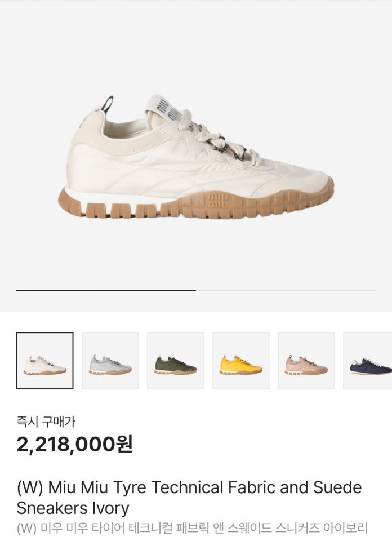Jump to second image via light progress segment
This screenshot has width=392, height=541.
(x=286, y=291)
